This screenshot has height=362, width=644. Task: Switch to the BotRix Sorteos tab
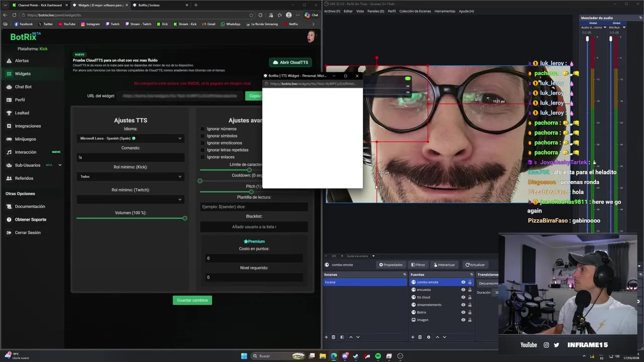point(161,5)
